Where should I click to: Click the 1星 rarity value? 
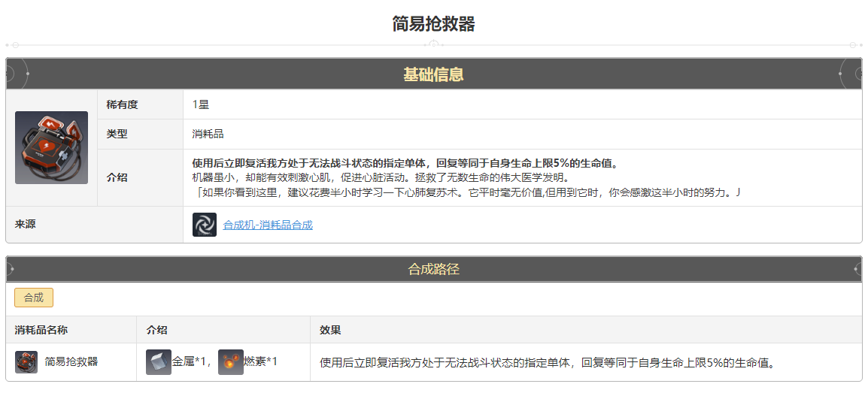(200, 104)
